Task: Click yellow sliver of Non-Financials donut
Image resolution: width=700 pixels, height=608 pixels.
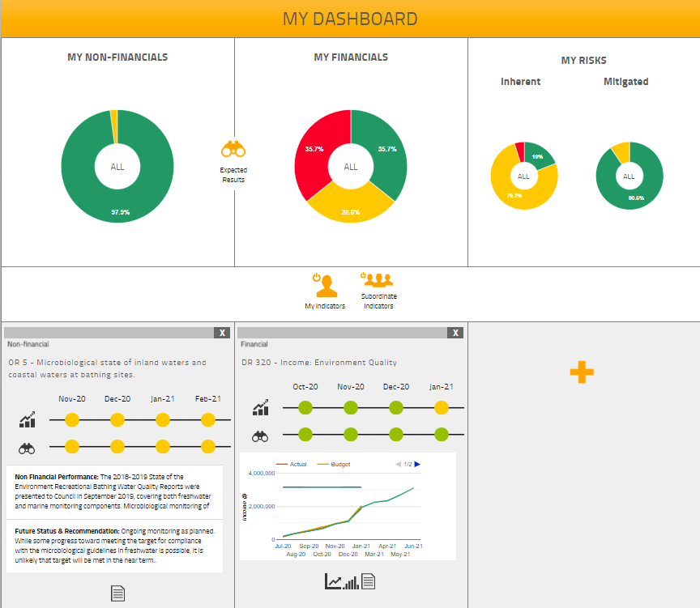Action: [x=114, y=126]
